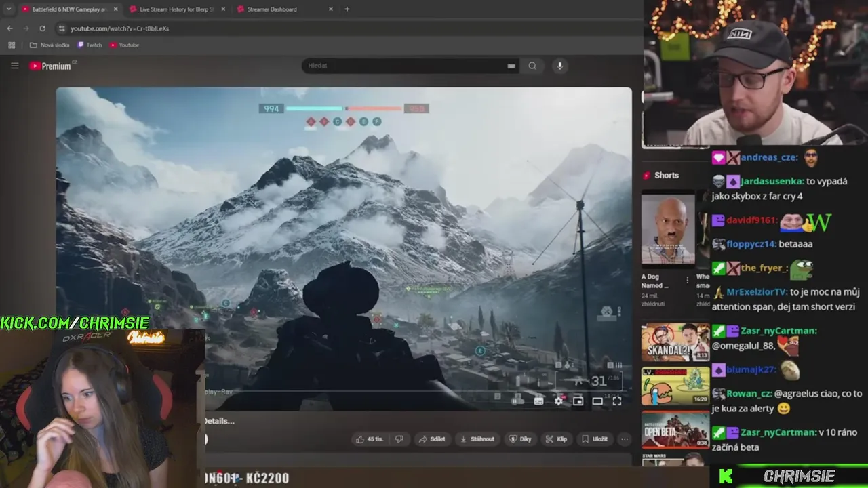The width and height of the screenshot is (868, 488).
Task: Open the Nová složka bookmark folder
Action: click(x=50, y=45)
